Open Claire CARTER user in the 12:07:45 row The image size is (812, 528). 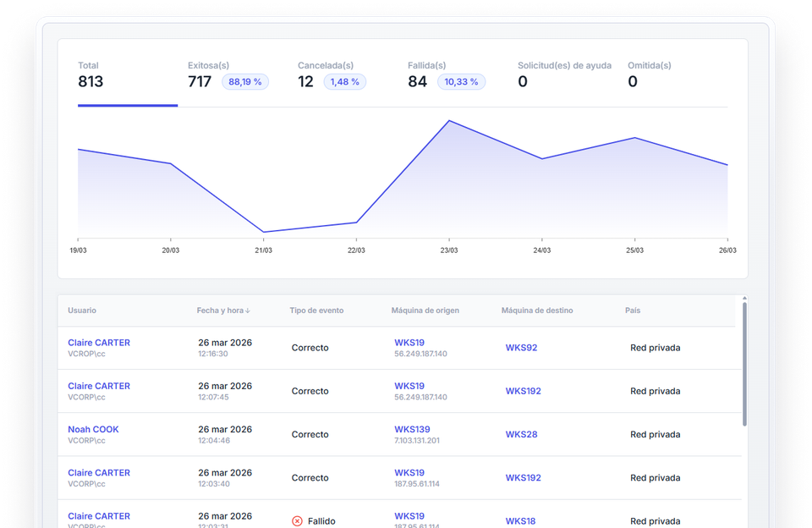99,386
